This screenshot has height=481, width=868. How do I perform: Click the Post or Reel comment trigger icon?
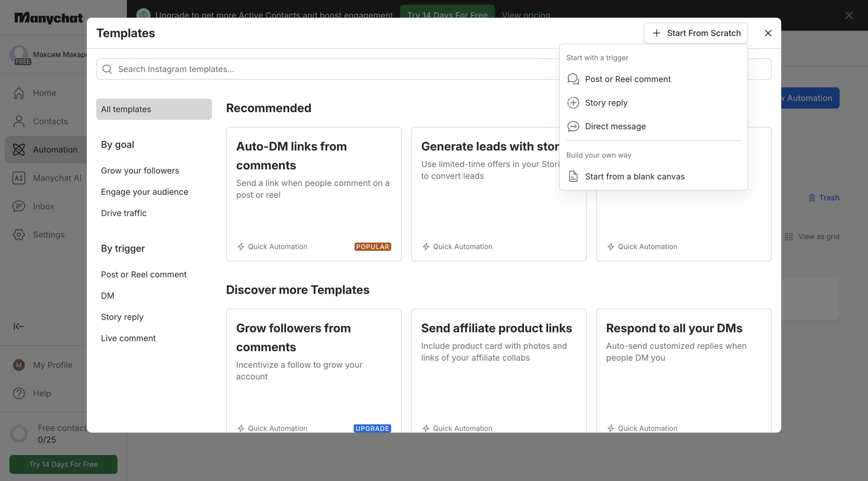coord(573,79)
